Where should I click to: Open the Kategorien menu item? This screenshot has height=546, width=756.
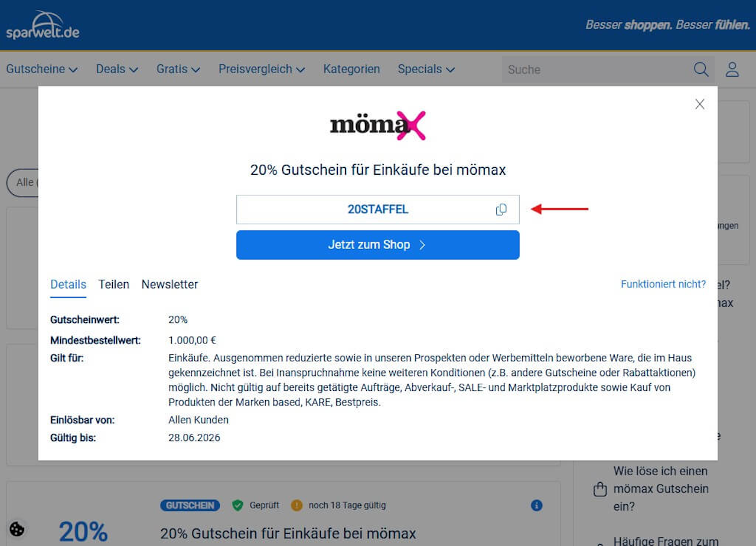click(x=351, y=69)
